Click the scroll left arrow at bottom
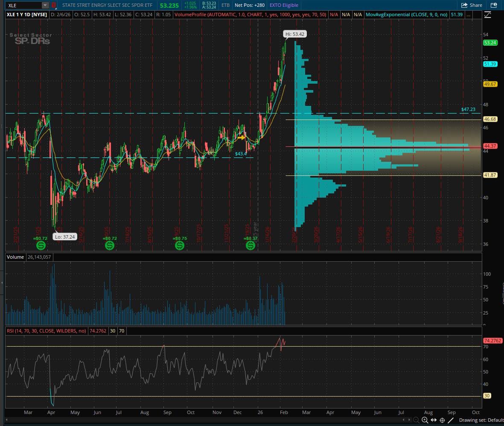Viewport: 504px width, 426px height. coord(7,420)
